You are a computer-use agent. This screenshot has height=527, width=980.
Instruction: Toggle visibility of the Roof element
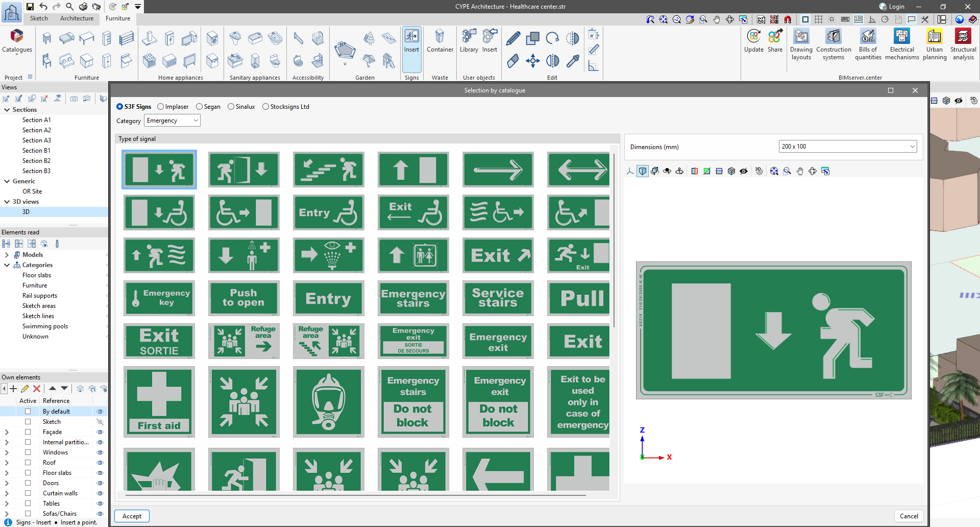click(100, 463)
